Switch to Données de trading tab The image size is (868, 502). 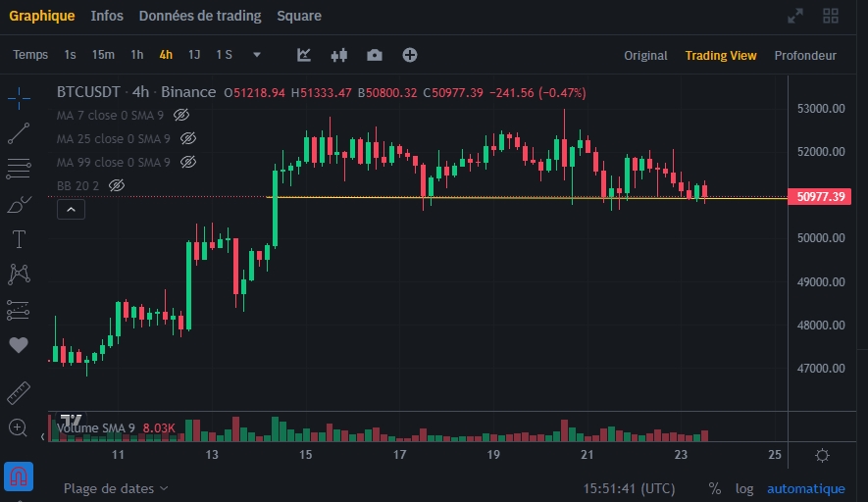click(x=200, y=16)
